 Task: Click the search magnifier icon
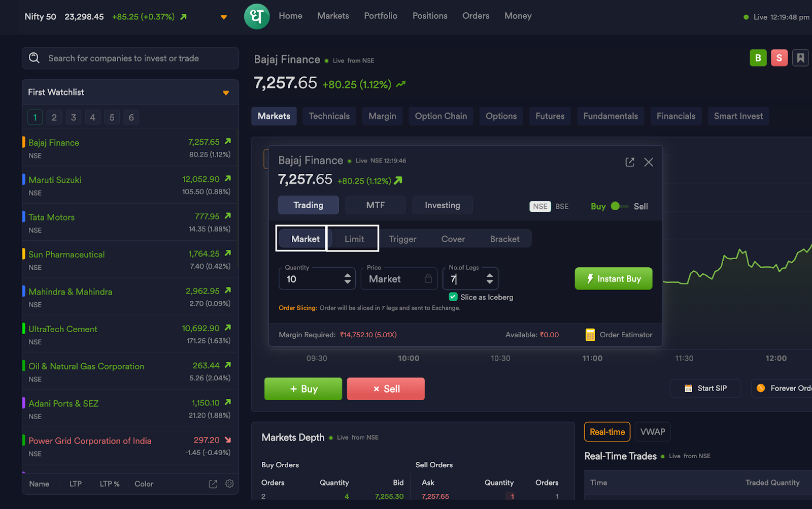coord(34,58)
